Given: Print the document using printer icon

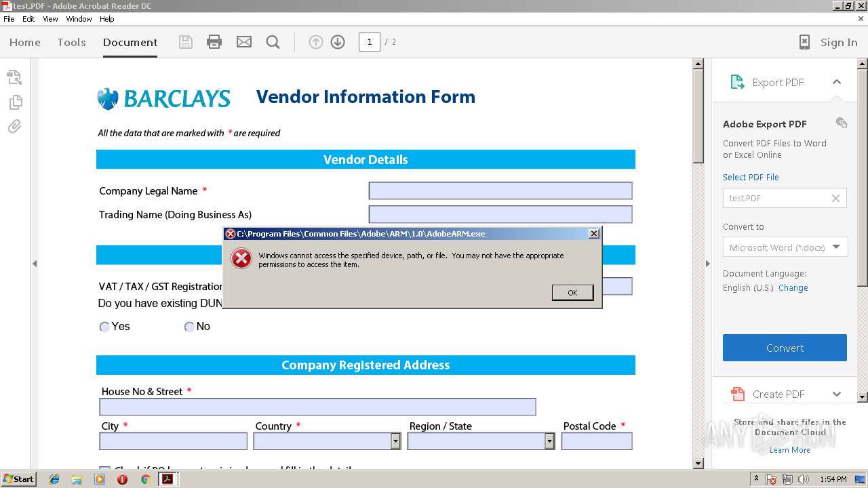Looking at the screenshot, I should [214, 42].
